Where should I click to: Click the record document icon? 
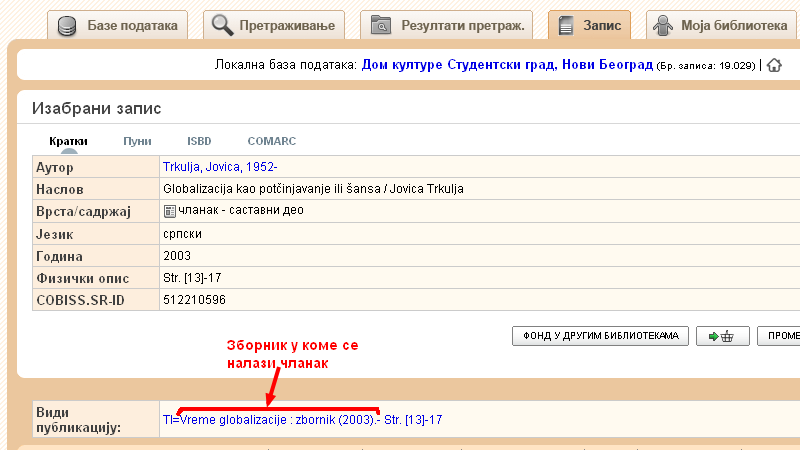(x=566, y=26)
